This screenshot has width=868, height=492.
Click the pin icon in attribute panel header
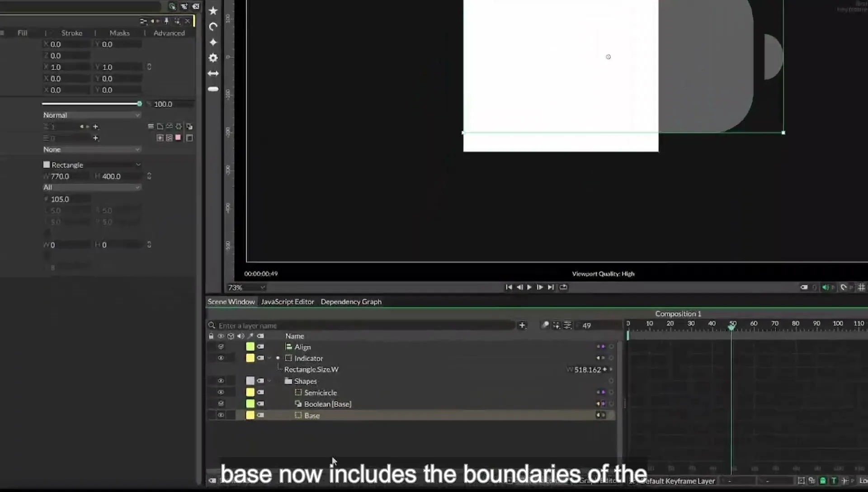pyautogui.click(x=166, y=21)
